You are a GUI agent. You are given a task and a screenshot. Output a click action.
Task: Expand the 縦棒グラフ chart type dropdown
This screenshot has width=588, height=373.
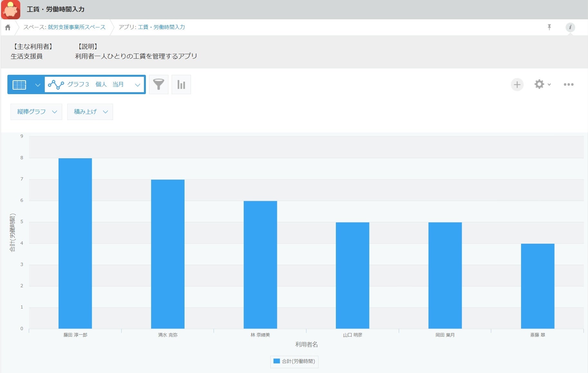tap(36, 112)
